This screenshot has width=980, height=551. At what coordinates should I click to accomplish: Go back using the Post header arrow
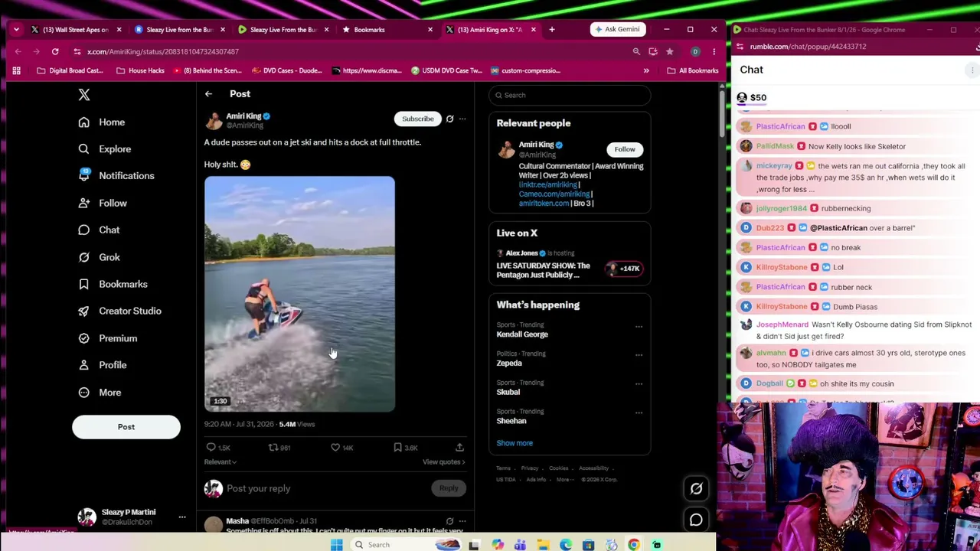[208, 94]
